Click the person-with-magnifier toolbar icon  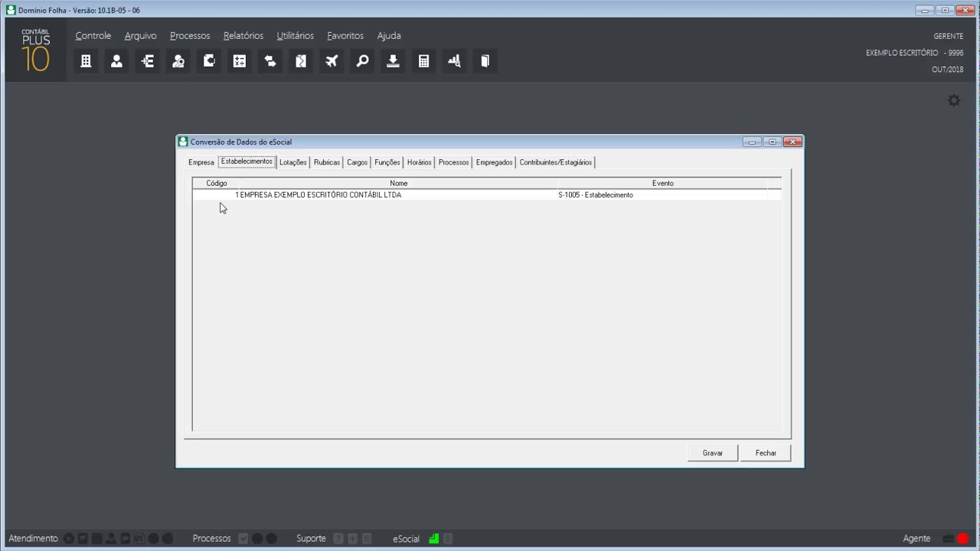pyautogui.click(x=178, y=61)
